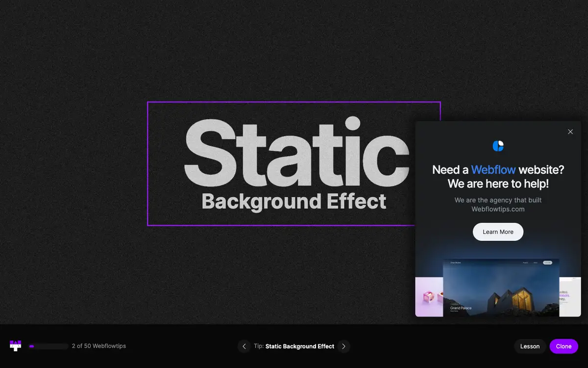This screenshot has height=368, width=588.
Task: Click the 'Background Effect' subheading
Action: point(294,202)
